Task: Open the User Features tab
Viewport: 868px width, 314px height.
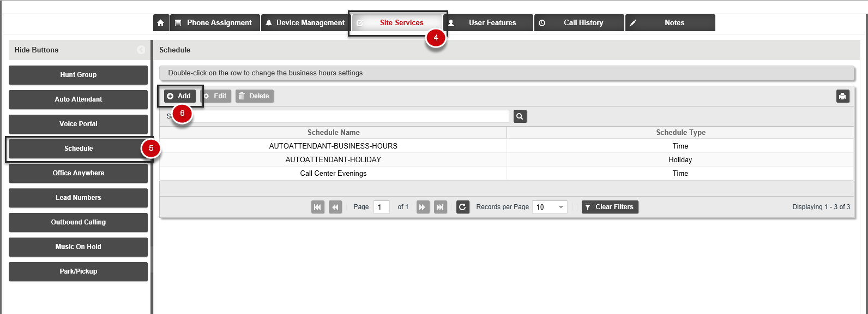Action: pyautogui.click(x=488, y=23)
